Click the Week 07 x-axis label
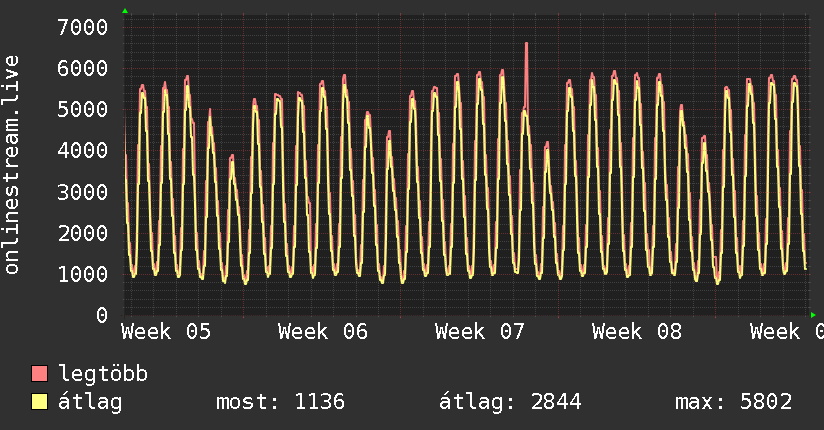The image size is (824, 430). click(480, 331)
